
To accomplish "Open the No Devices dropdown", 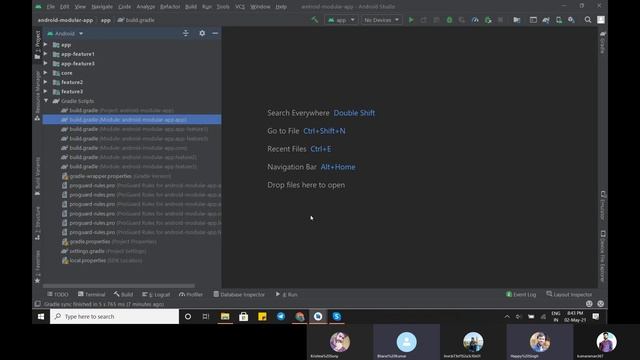I will 381,20.
